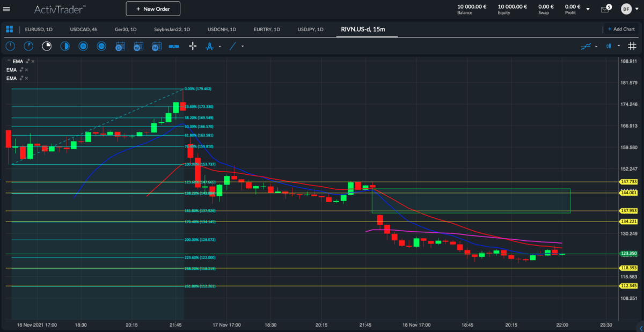
Task: Open the USDJPY, 1D chart tab
Action: pos(310,29)
